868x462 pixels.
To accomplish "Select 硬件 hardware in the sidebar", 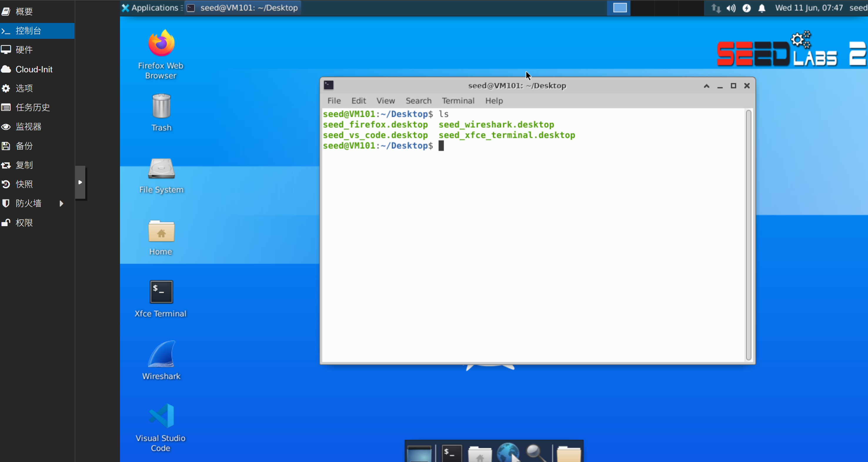I will pos(24,50).
